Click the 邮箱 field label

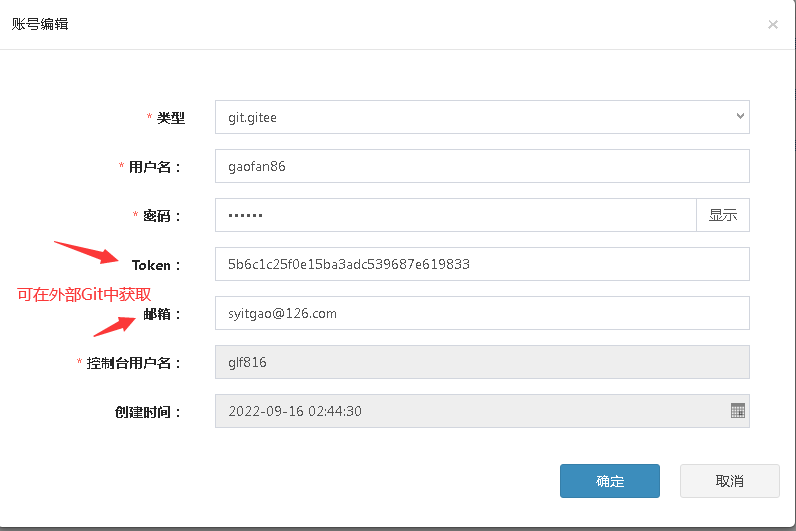[162, 314]
